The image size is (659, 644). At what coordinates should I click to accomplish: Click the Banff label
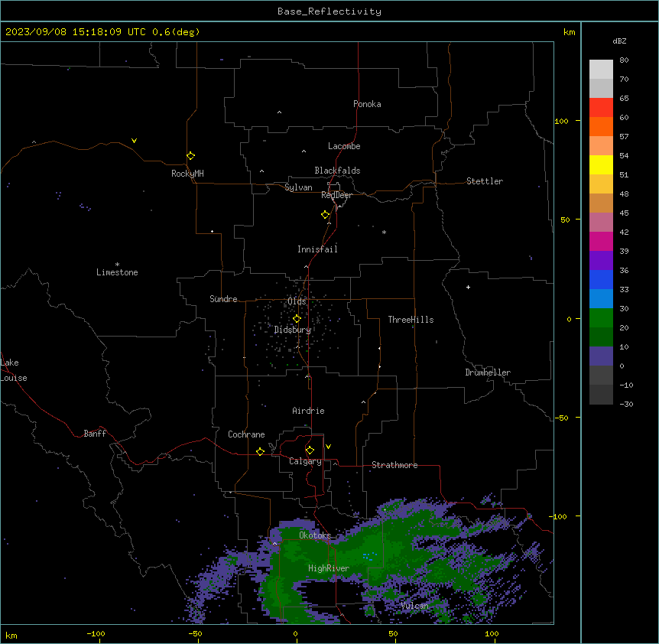coord(95,434)
